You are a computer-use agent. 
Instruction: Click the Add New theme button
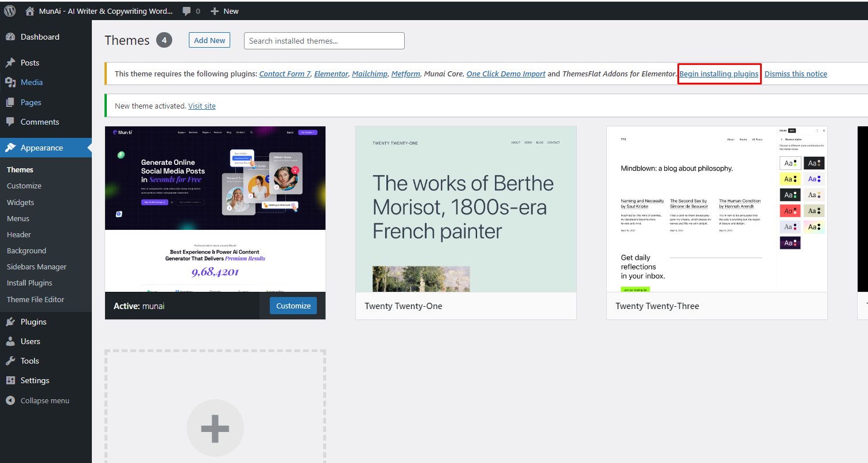coord(210,40)
